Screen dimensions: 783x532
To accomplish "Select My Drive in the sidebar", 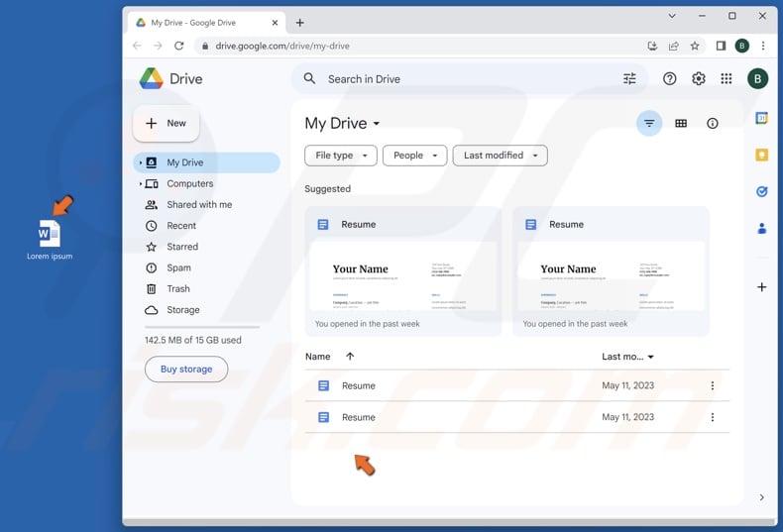I will click(206, 162).
